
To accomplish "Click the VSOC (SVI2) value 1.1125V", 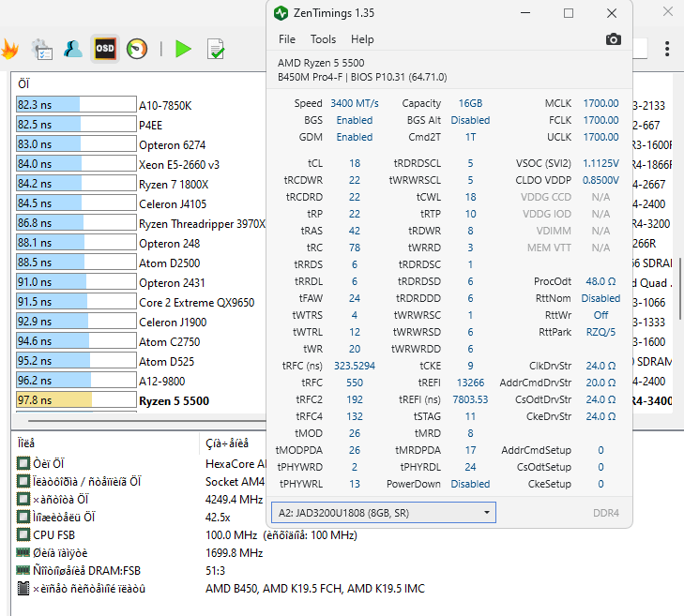I will (x=600, y=163).
